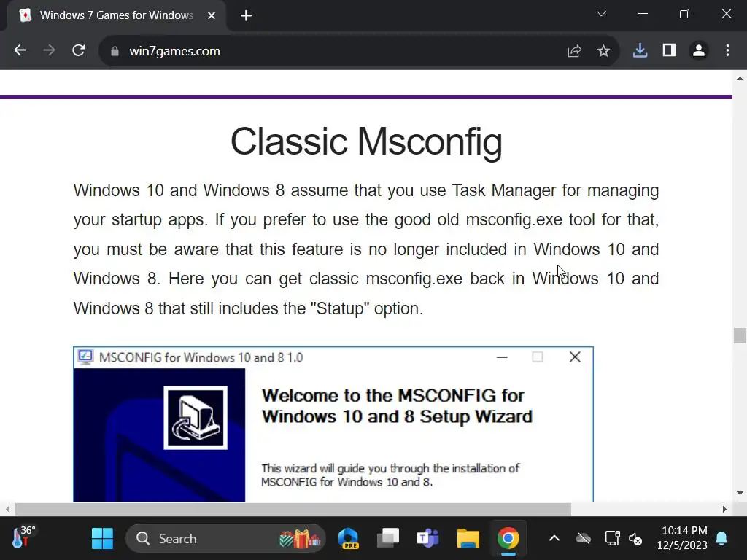Open clock showing 10:14 PM
This screenshot has width=747, height=560.
(683, 538)
